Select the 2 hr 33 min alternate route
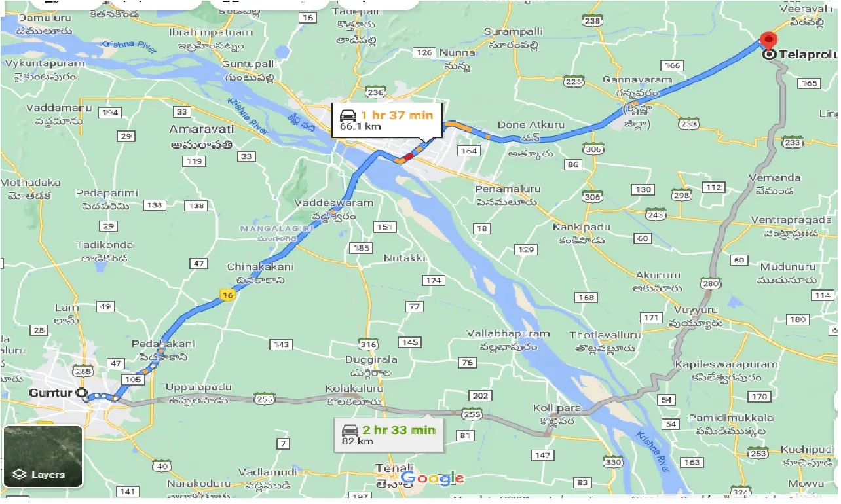 389,435
